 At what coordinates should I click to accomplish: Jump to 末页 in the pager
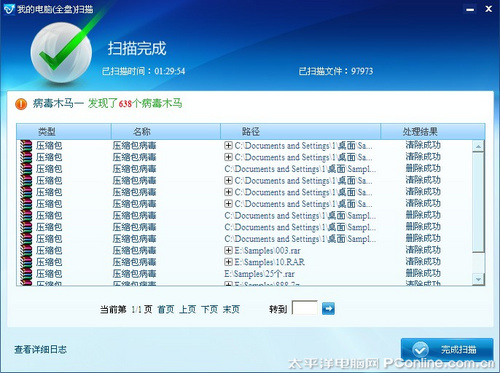231,309
